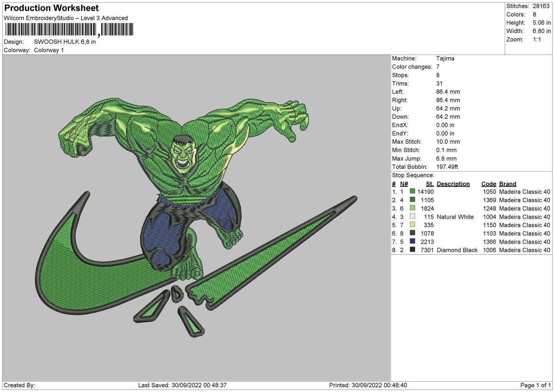Click the Description column header
555x392 pixels.
(x=453, y=184)
